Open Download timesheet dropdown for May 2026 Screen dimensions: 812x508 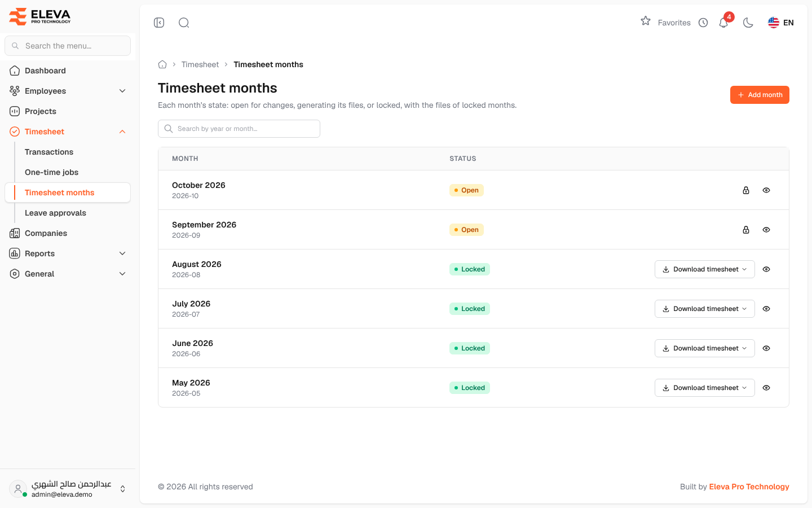(705, 388)
